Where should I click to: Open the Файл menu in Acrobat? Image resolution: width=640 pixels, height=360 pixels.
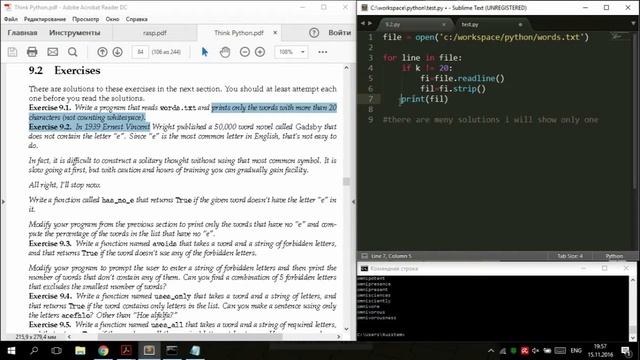[x=11, y=19]
